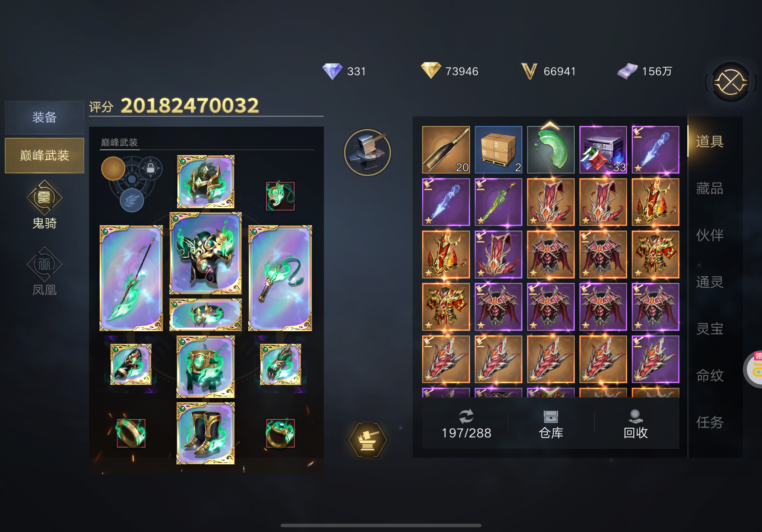Select the equipped green spear weapon card

(131, 278)
